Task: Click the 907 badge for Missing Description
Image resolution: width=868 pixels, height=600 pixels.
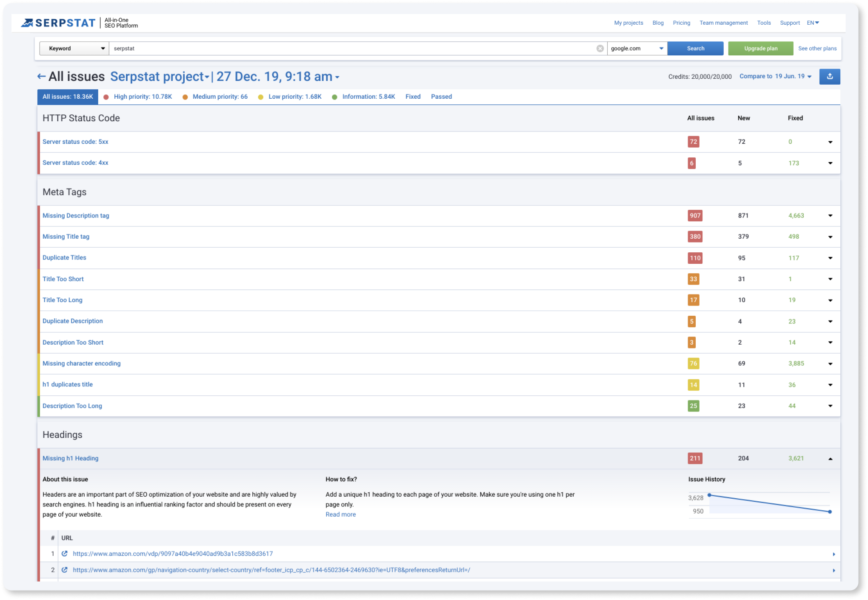Action: [695, 215]
